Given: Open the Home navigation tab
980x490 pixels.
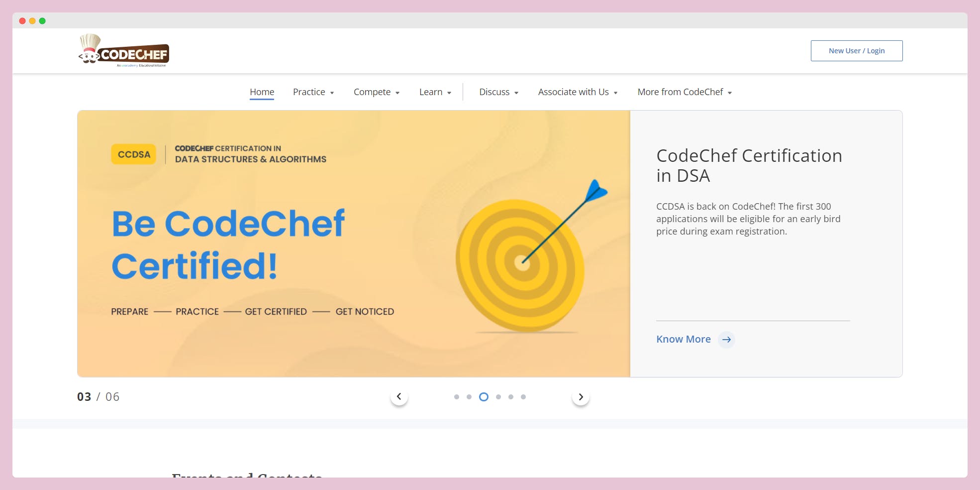Looking at the screenshot, I should point(262,92).
